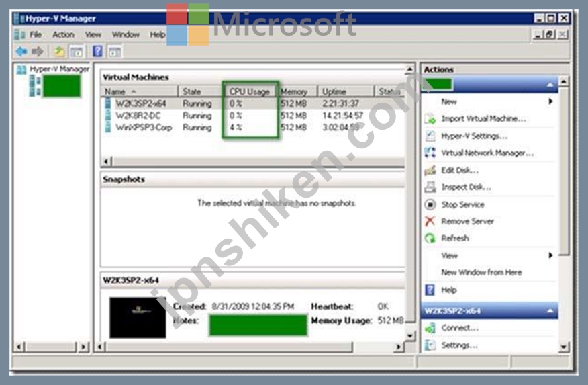Click the Help icon in Actions pane
The image size is (588, 385).
coord(430,290)
